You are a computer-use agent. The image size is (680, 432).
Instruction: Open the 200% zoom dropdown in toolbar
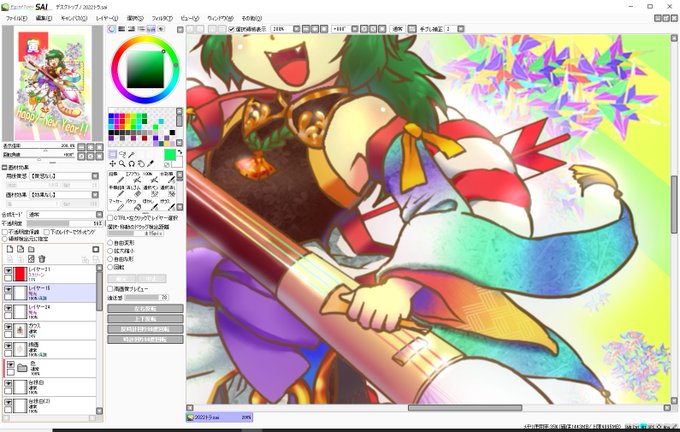point(296,29)
